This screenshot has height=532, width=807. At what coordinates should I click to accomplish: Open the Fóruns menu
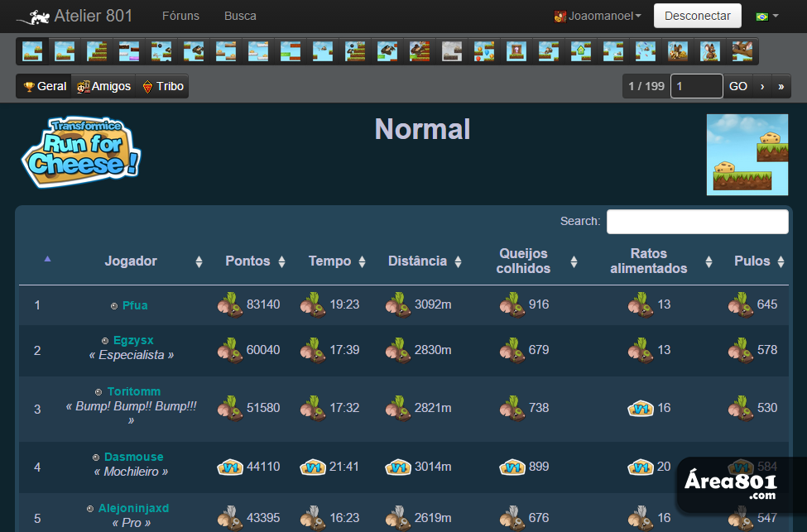coord(180,16)
